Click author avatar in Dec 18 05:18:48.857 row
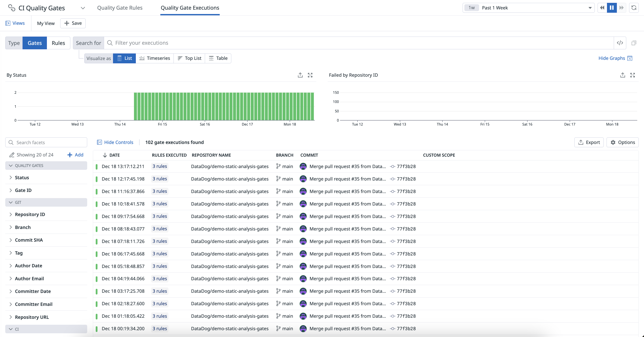Image resolution: width=644 pixels, height=337 pixels. click(303, 266)
